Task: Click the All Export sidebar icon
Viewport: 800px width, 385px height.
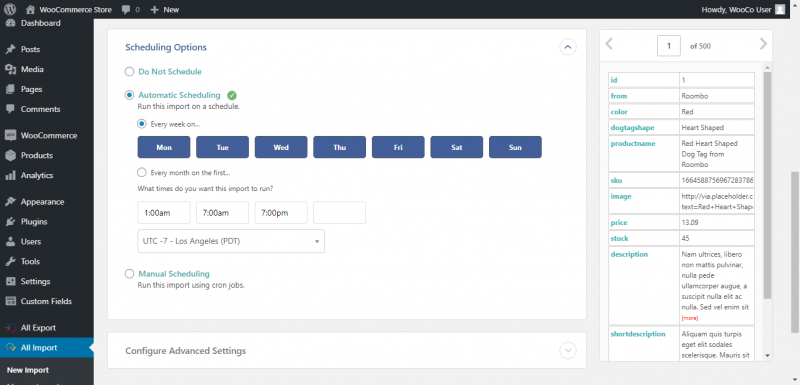Action: click(x=10, y=328)
